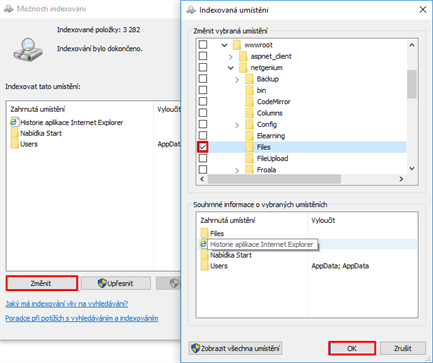
Task: Click Files folder icon in summary list
Action: (204, 233)
